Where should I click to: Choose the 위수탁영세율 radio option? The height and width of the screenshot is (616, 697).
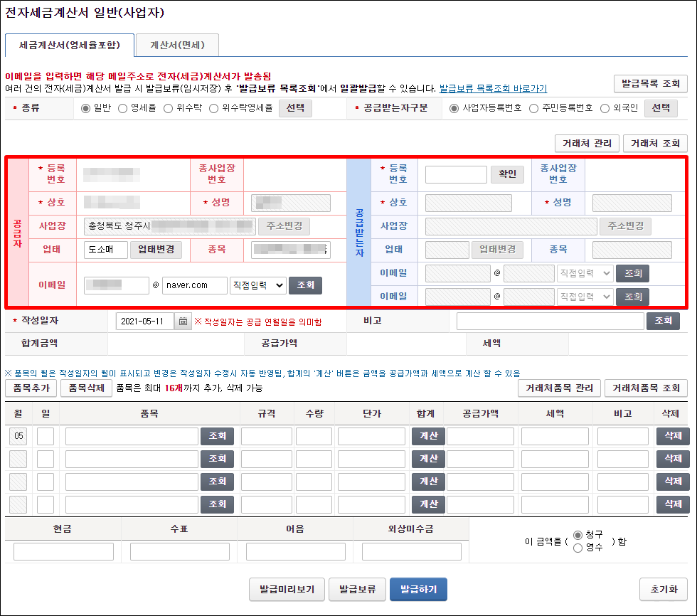pyautogui.click(x=214, y=108)
